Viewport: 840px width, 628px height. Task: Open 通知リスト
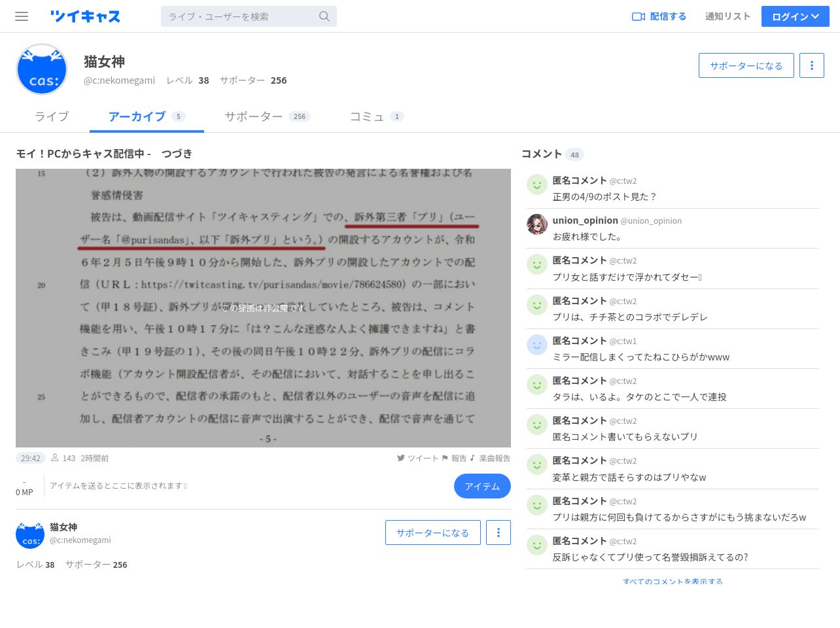(x=727, y=16)
